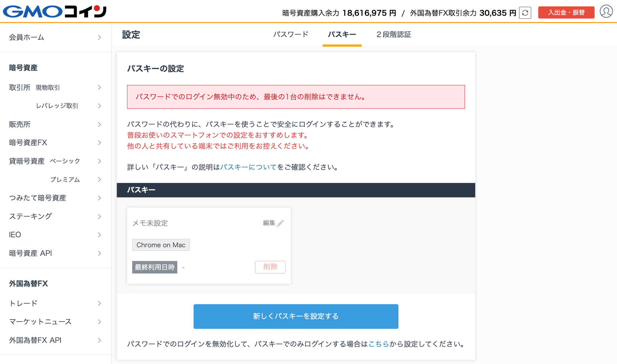Click chevron next to 暗号資産 API

[99, 253]
